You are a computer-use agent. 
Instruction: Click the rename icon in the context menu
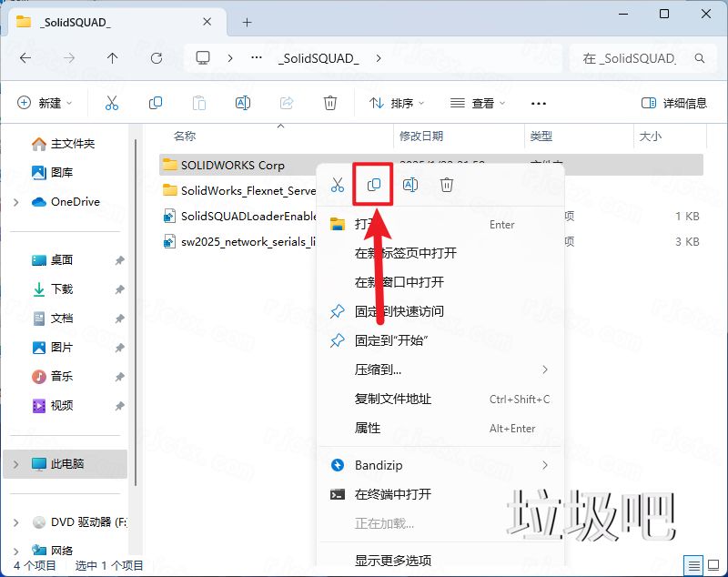[x=409, y=184]
